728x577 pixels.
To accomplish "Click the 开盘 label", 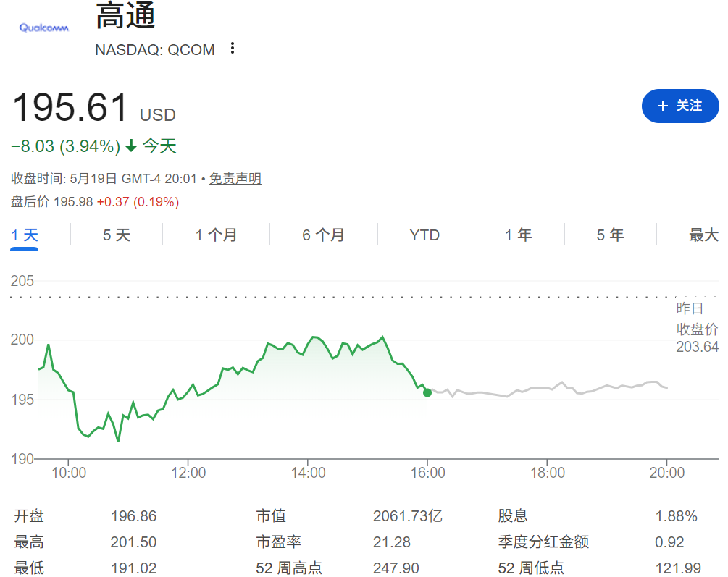I will click(x=29, y=516).
